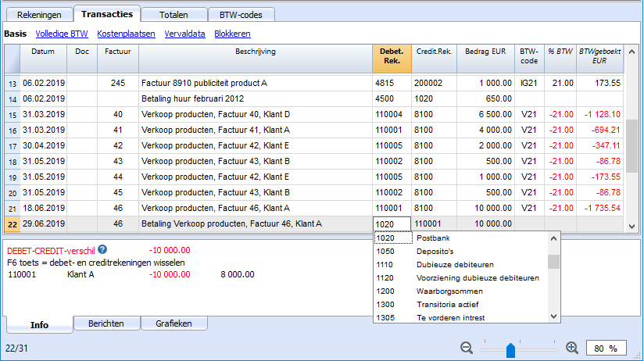Click the table scroll down arrow
This screenshot has height=361, width=644.
coord(631,227)
